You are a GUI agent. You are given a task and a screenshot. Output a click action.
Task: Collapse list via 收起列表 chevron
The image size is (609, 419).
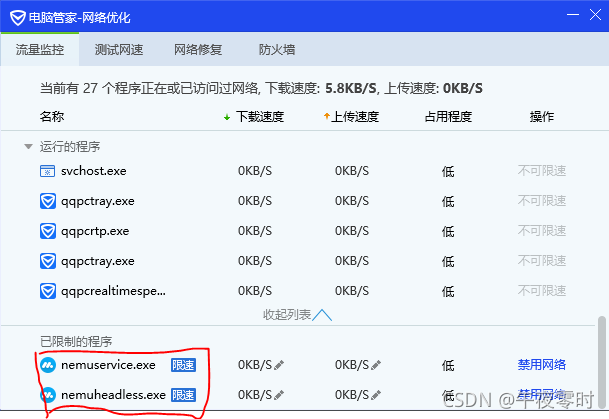tap(322, 315)
